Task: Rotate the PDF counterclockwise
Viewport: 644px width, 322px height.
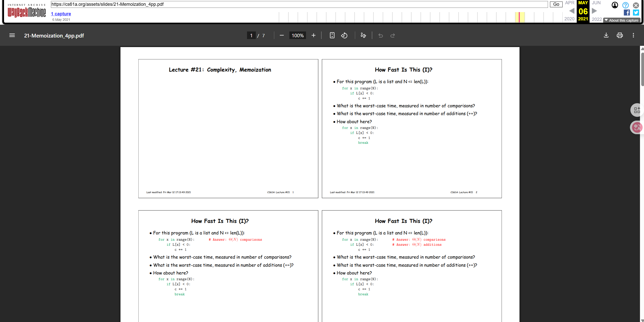Action: [x=344, y=35]
